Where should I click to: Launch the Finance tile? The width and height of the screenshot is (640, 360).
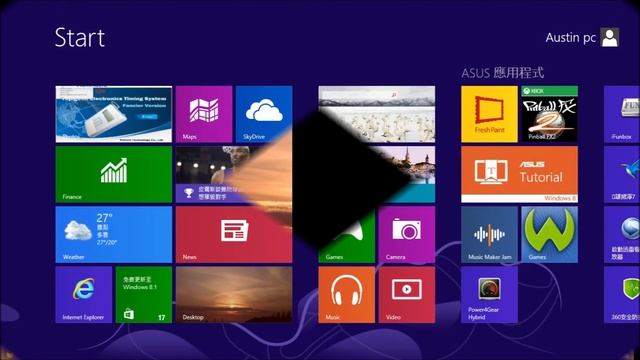113,174
